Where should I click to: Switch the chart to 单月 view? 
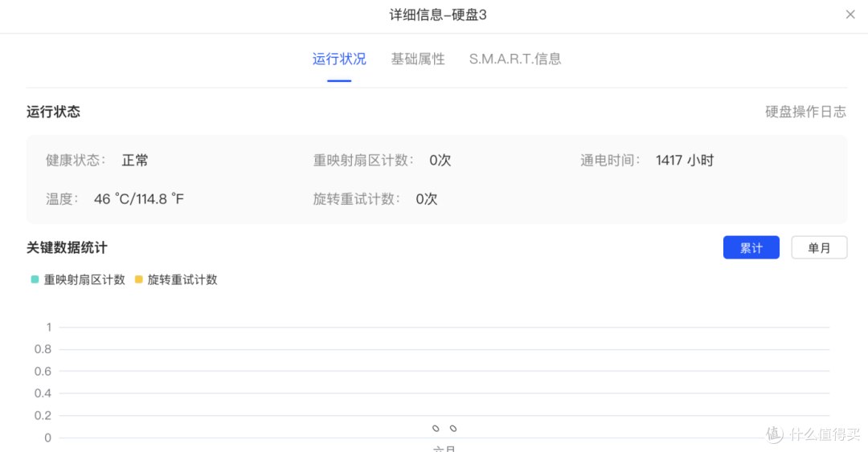tap(819, 248)
